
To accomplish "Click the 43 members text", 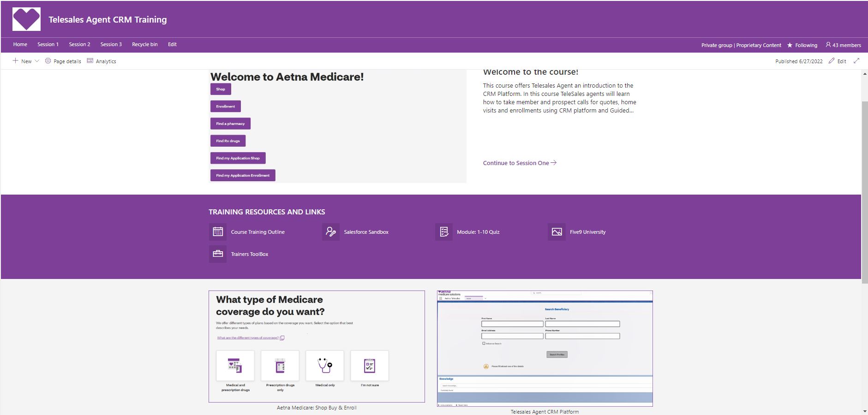I will click(846, 45).
